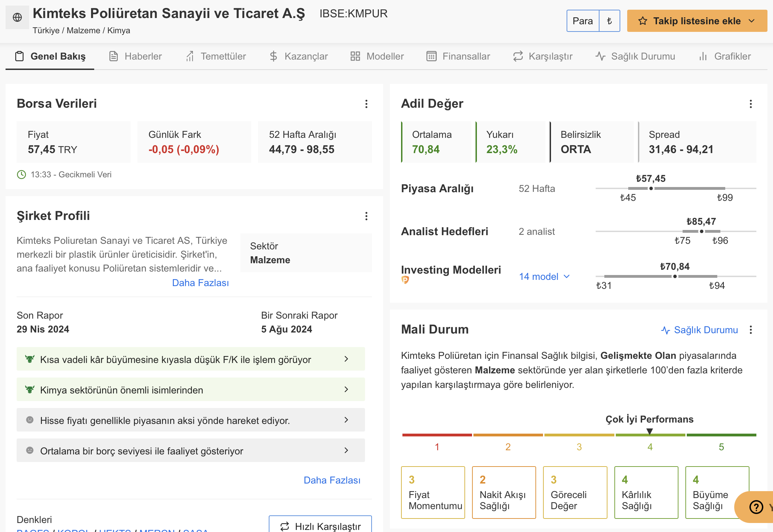Click the Investing Modelleri marker at ₺70,84
This screenshot has width=773, height=532.
(x=675, y=276)
